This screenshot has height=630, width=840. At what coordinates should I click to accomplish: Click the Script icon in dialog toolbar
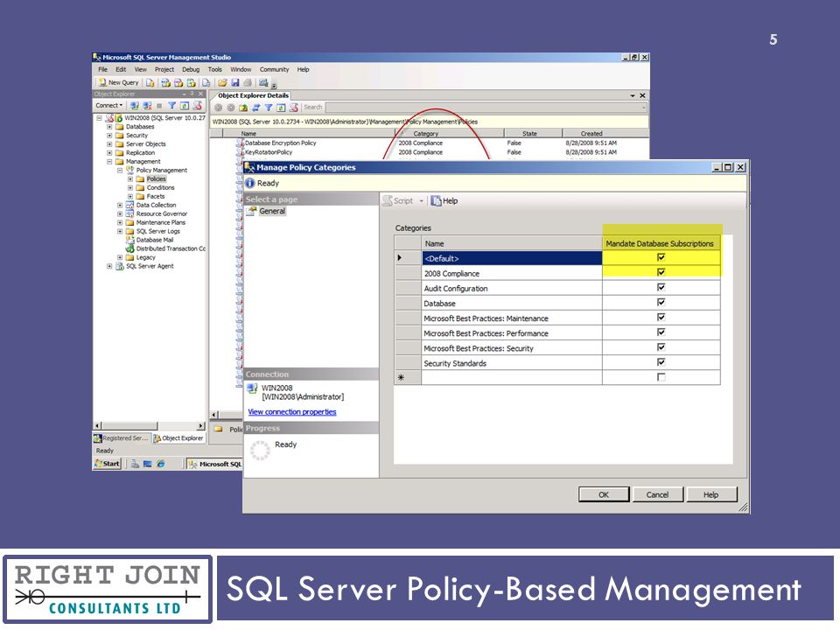point(388,201)
